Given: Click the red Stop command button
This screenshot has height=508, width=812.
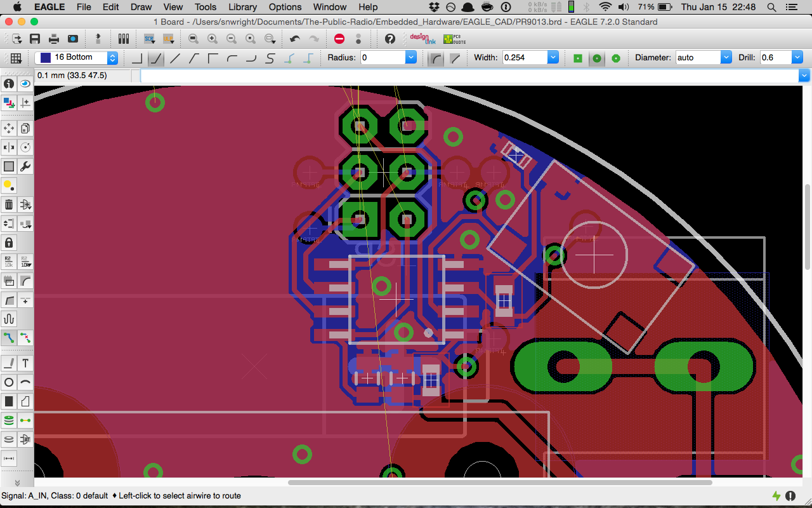Looking at the screenshot, I should [339, 39].
